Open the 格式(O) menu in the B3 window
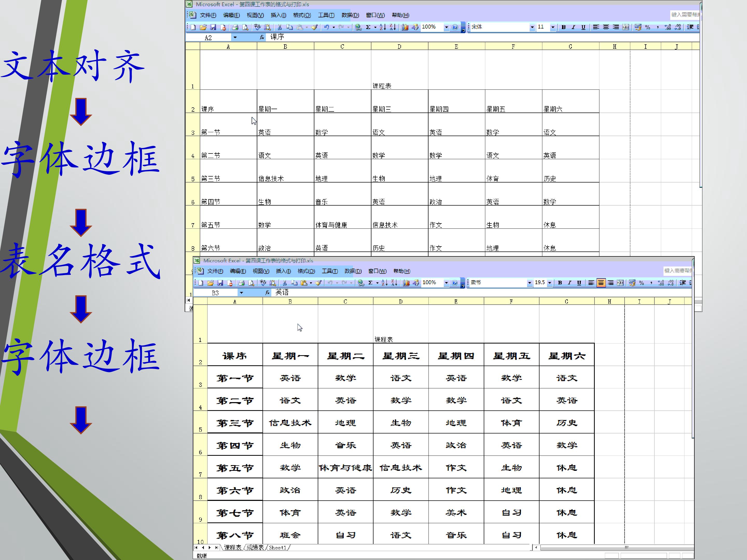The height and width of the screenshot is (560, 747). (306, 271)
